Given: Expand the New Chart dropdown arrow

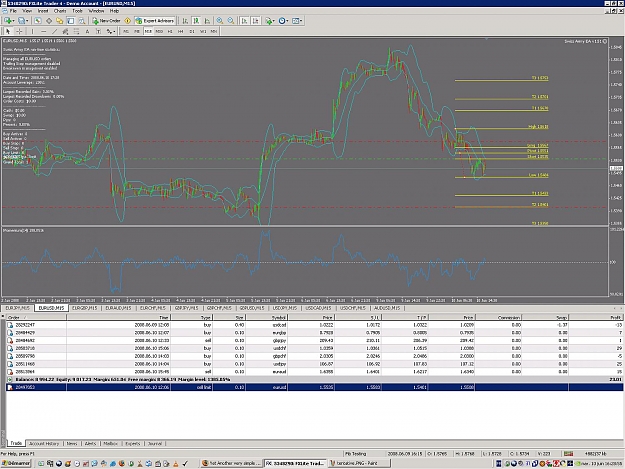Looking at the screenshot, I should click(13, 21).
